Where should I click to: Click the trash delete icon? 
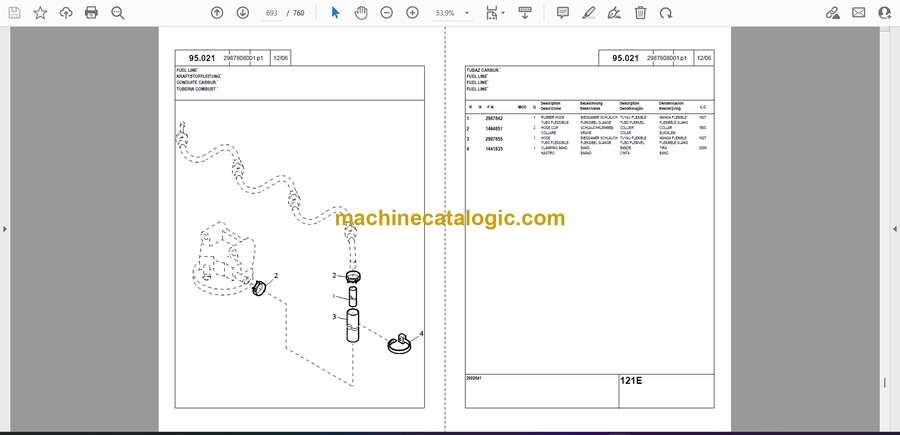(640, 13)
